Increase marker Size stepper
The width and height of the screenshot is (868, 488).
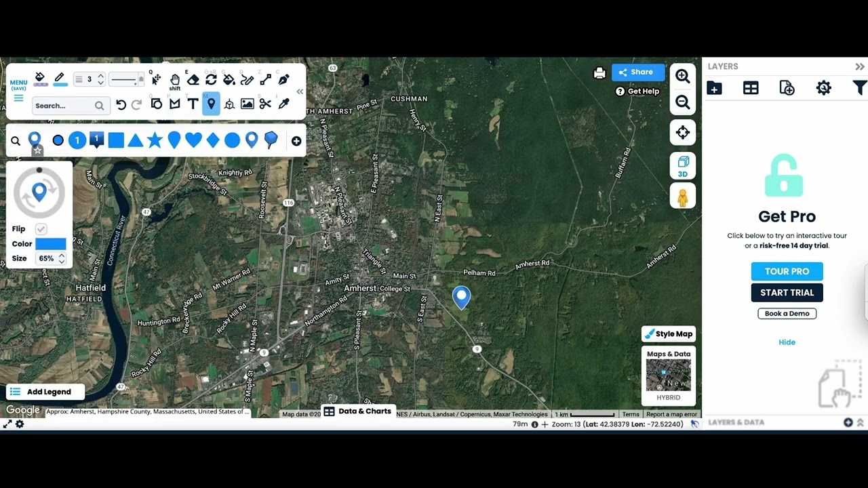62,256
